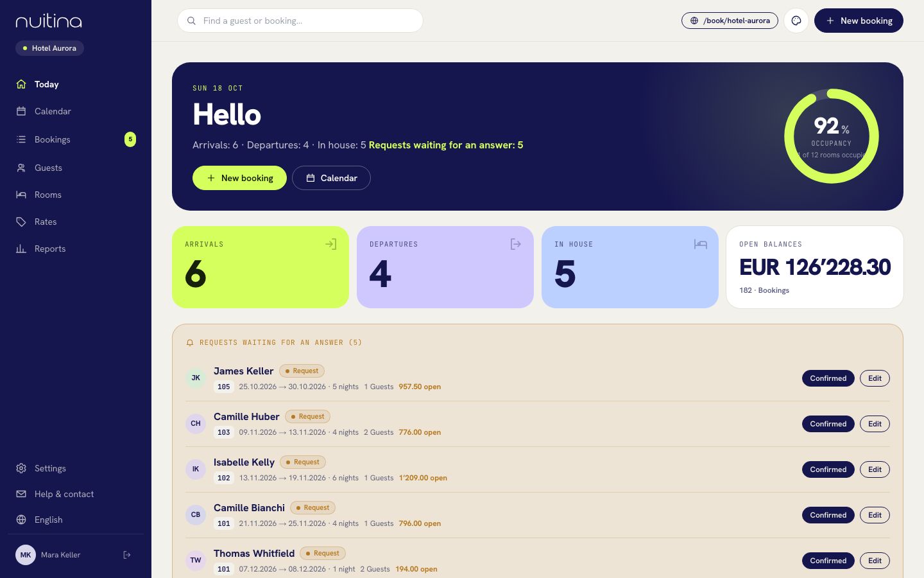
Task: Click the green New booking button
Action: coord(239,178)
